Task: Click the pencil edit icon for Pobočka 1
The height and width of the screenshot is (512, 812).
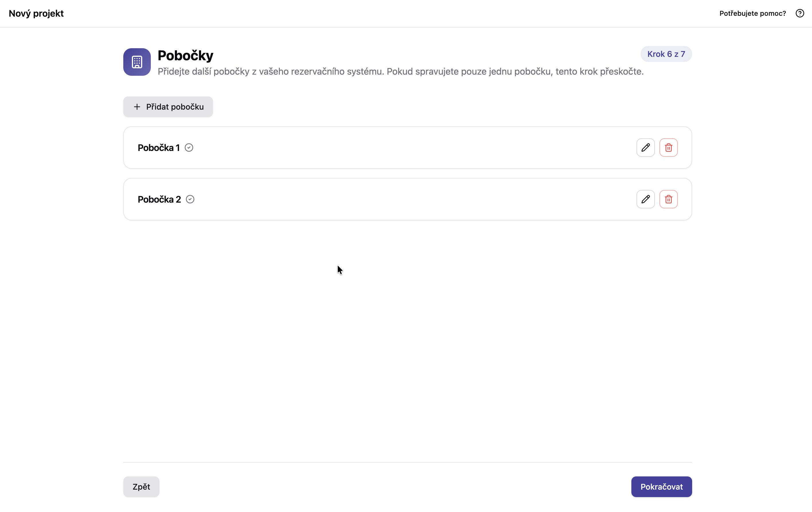Action: [x=645, y=148]
